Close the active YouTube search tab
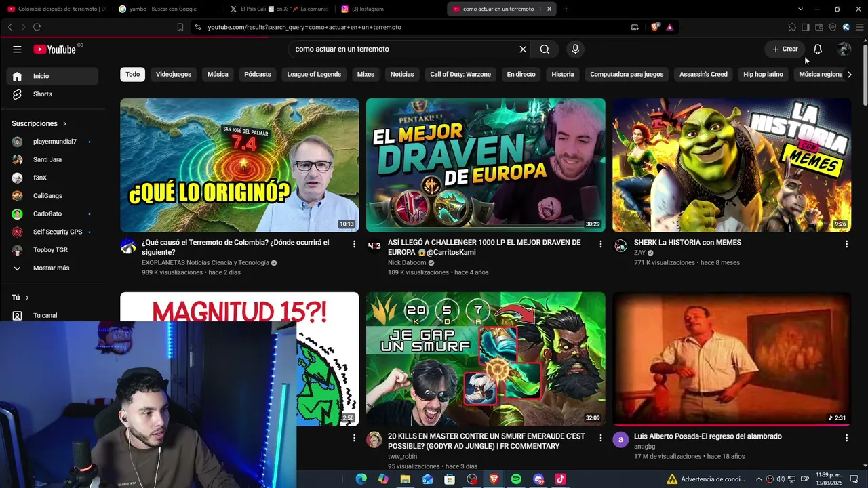Image resolution: width=868 pixels, height=488 pixels. 549,9
